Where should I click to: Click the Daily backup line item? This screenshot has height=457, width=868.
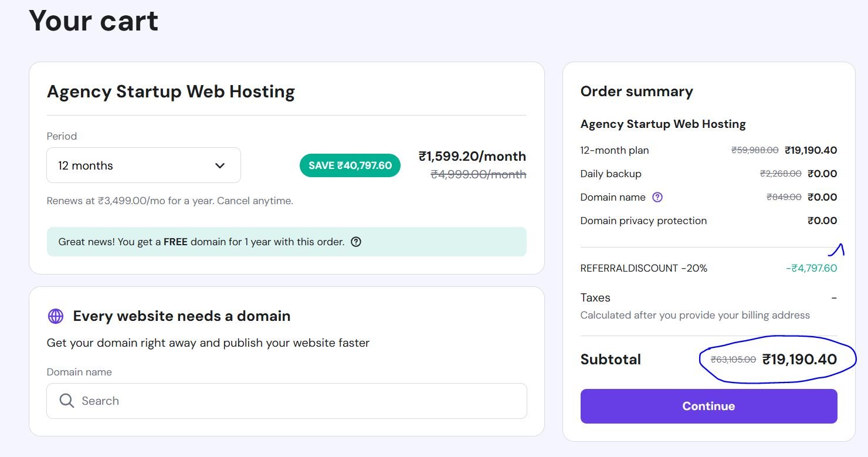point(611,174)
